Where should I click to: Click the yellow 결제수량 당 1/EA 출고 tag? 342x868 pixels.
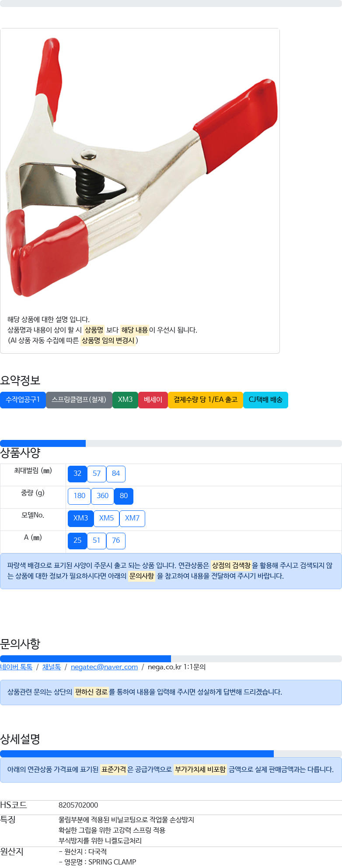[206, 400]
